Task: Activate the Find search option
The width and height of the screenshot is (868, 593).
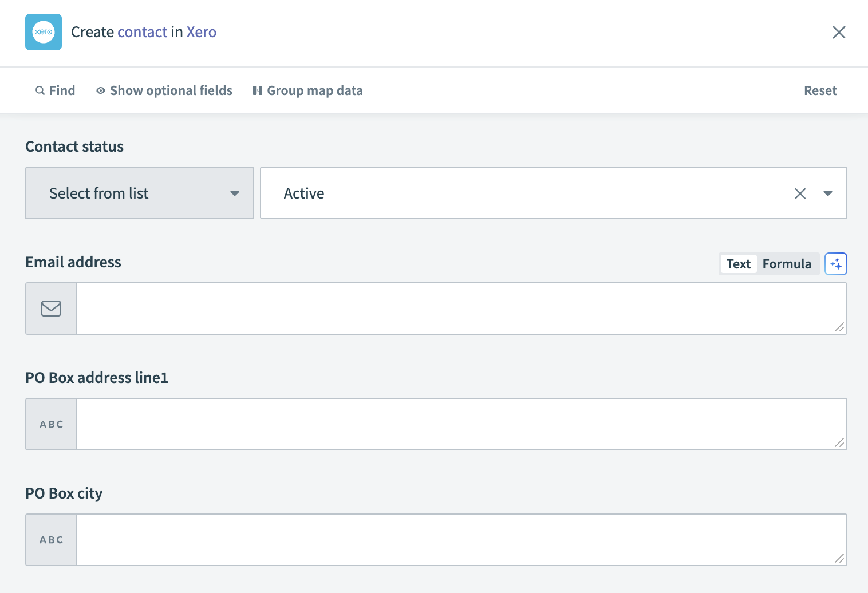Action: pyautogui.click(x=63, y=90)
